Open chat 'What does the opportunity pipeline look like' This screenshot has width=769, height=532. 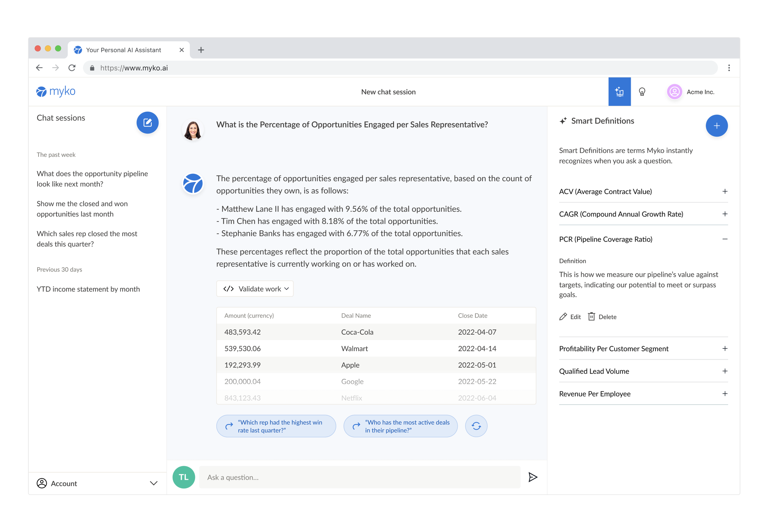point(92,179)
